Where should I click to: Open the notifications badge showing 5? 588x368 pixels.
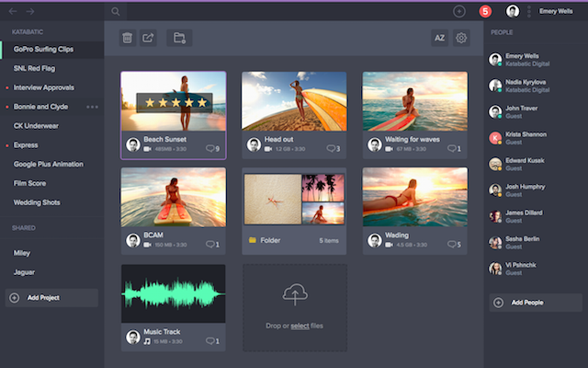pyautogui.click(x=485, y=11)
